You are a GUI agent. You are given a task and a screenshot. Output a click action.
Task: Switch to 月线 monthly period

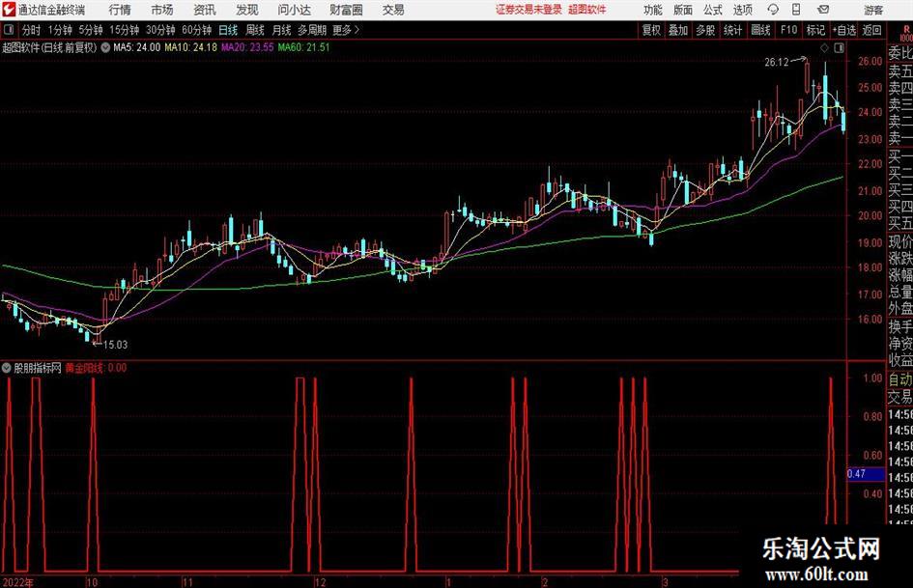pos(282,30)
